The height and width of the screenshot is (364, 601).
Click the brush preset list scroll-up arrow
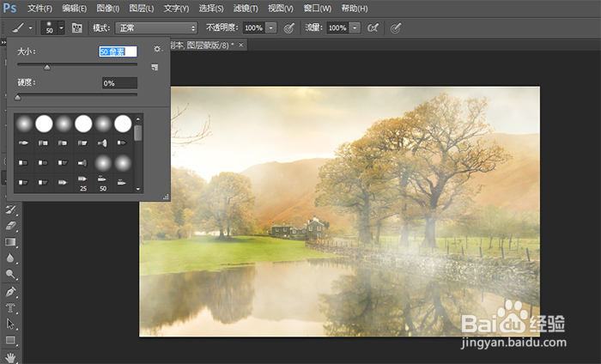[138, 119]
